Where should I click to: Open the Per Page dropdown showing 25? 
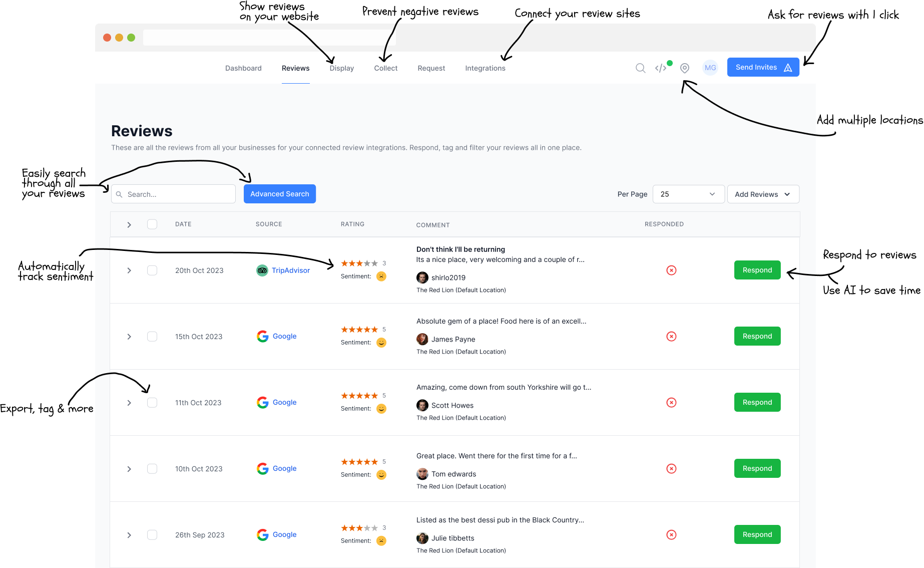pyautogui.click(x=688, y=194)
